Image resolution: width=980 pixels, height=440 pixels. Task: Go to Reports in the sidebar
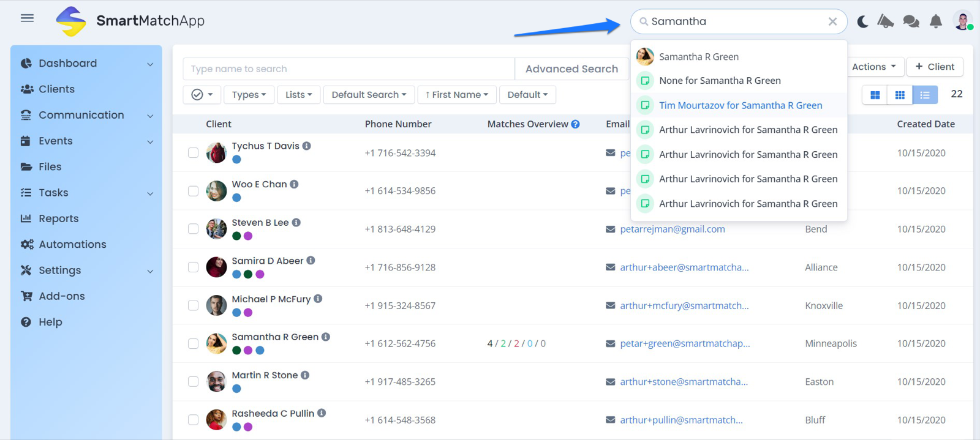(58, 218)
